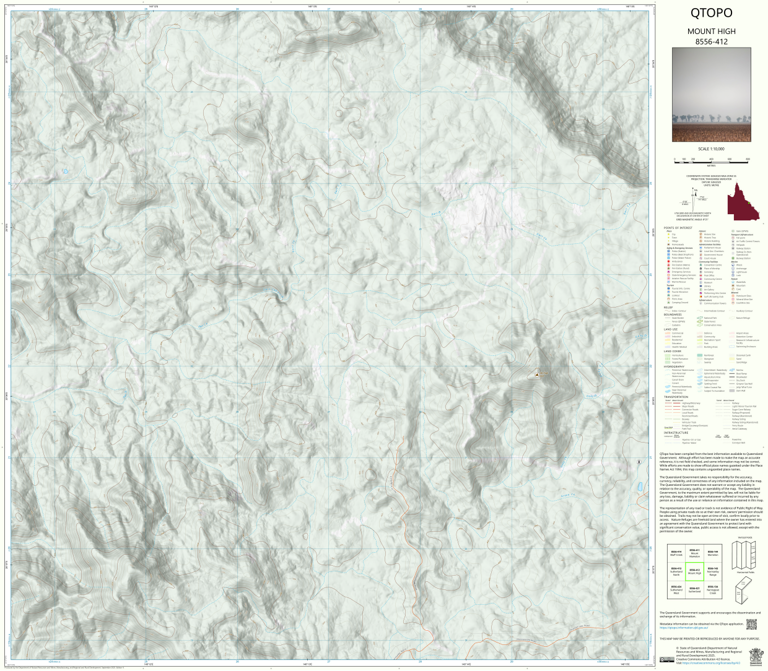Open the qtopo information link
768x671 pixels.
pyautogui.click(x=683, y=627)
